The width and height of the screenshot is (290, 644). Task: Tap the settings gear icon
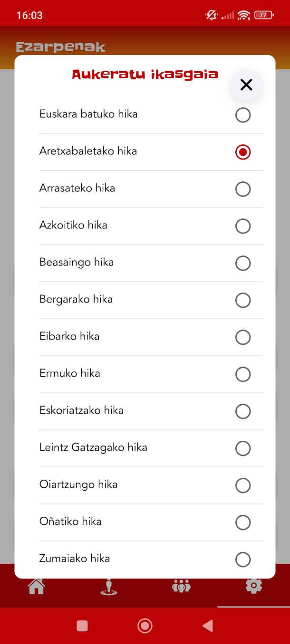coord(253,586)
